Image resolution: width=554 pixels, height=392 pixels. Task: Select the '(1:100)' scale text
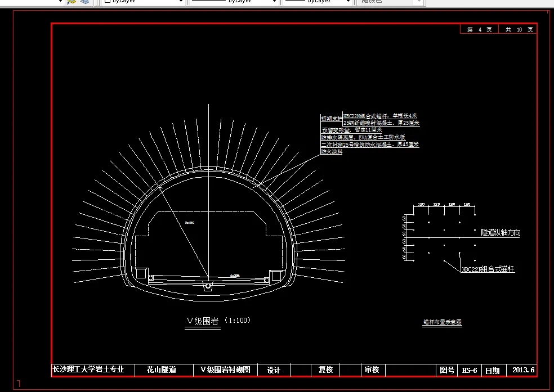tap(238, 321)
